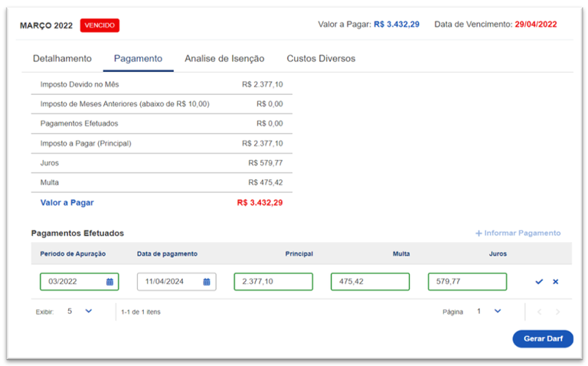
Task: Expand the Exibir items-per-page dropdown
Action: pos(89,311)
